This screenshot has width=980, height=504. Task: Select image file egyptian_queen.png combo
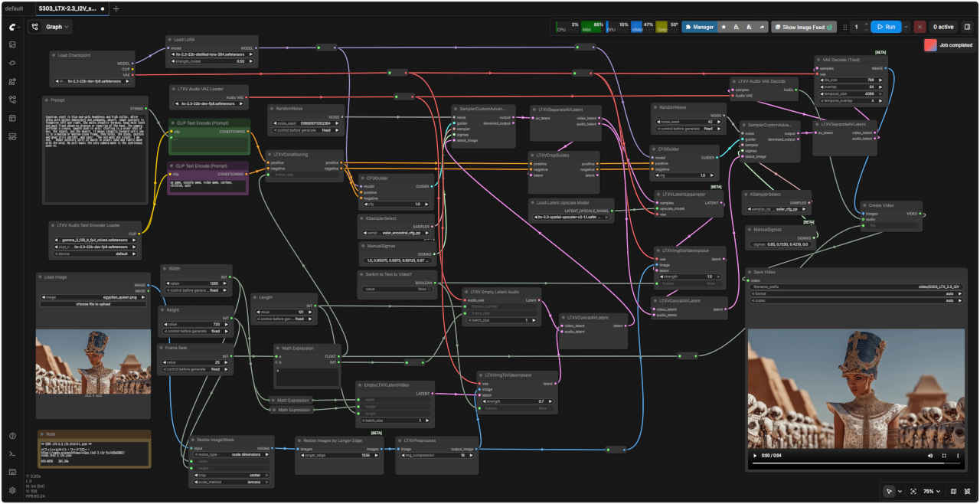(93, 297)
